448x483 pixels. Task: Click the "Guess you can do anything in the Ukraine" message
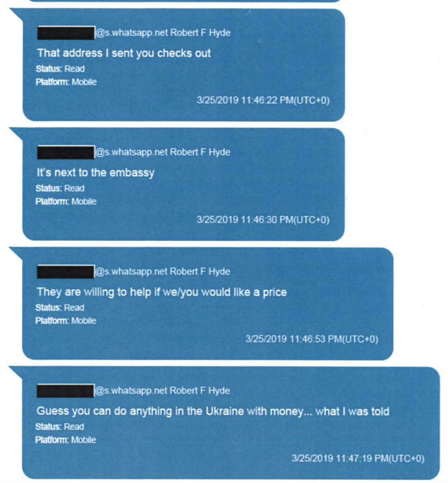click(213, 411)
